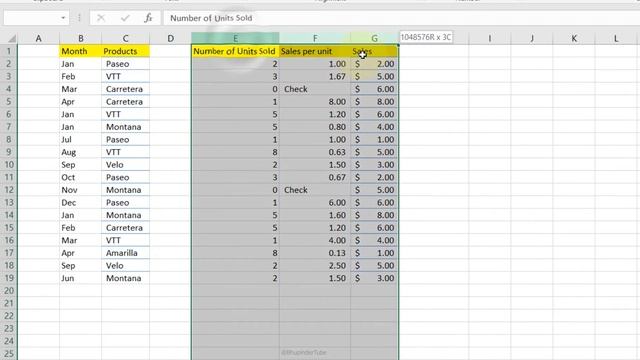Click the 0.13 sales per unit cell
This screenshot has height=360, width=640.
[315, 253]
